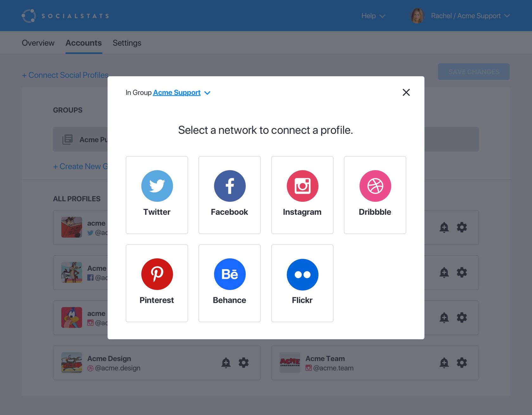Go to the Settings tab

(x=127, y=43)
